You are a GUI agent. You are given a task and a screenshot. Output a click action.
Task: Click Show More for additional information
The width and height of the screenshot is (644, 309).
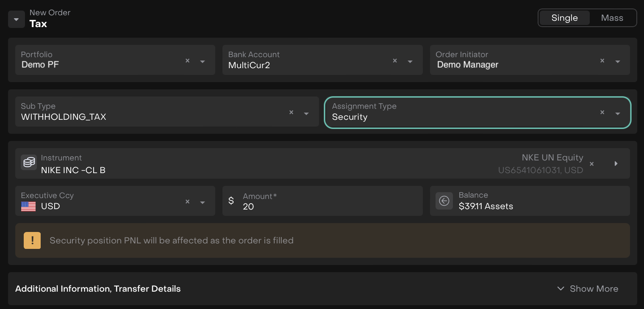(x=588, y=289)
